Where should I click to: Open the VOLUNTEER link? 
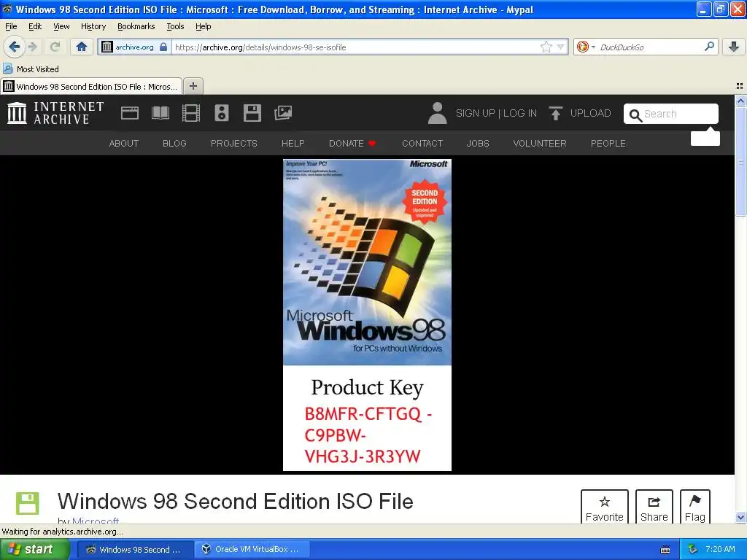coord(540,144)
